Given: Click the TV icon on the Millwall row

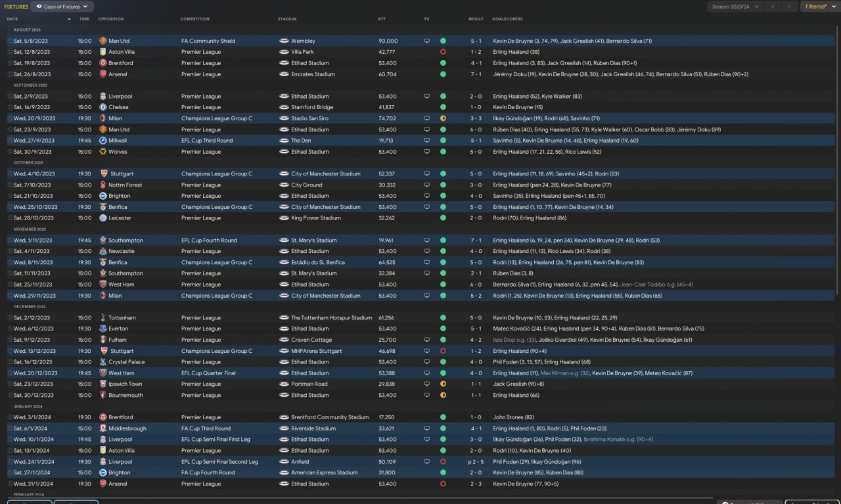Looking at the screenshot, I should 426,141.
